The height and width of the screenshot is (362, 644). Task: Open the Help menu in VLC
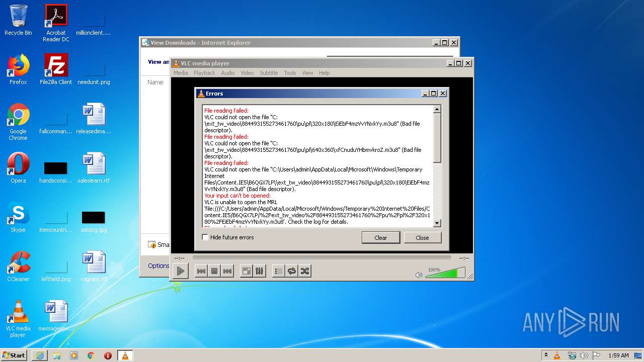tap(325, 73)
